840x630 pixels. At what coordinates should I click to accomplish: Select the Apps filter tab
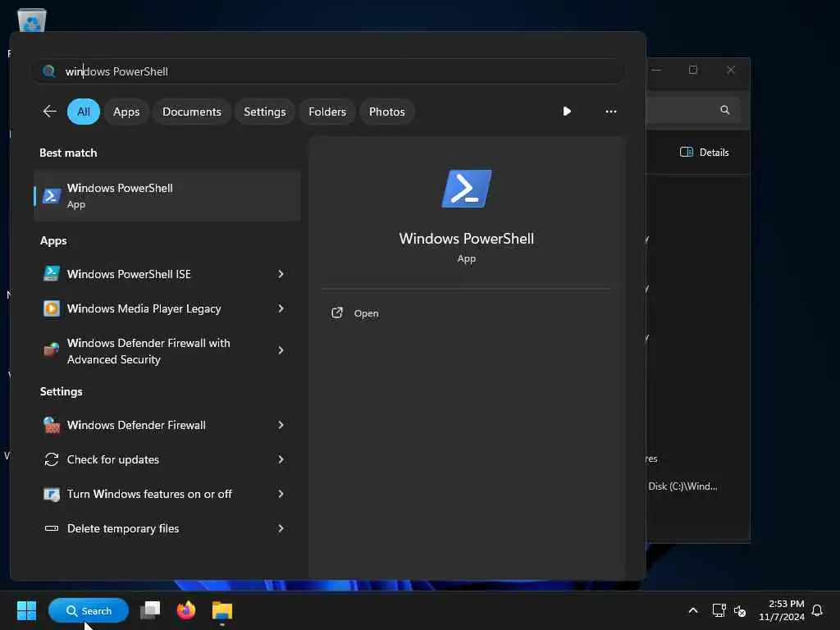(126, 112)
